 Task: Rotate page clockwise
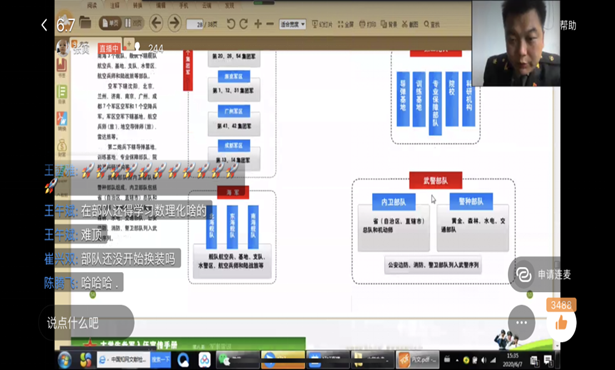click(244, 24)
